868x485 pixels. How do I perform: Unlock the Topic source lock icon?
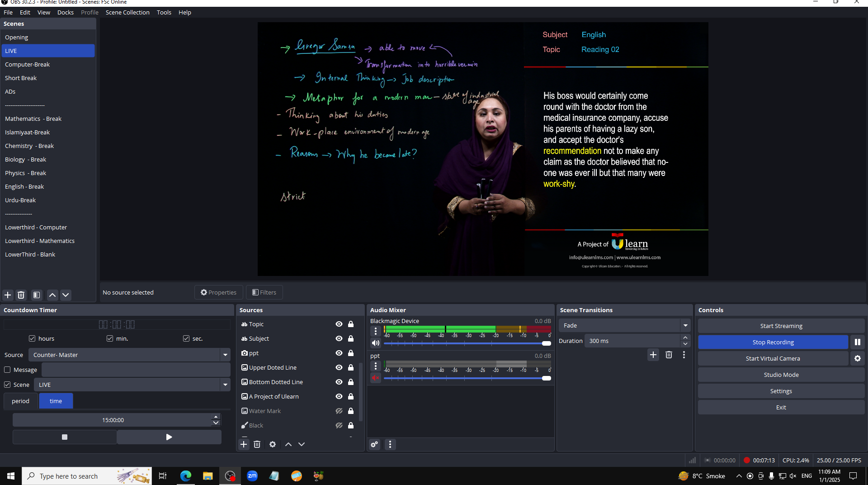tap(351, 324)
